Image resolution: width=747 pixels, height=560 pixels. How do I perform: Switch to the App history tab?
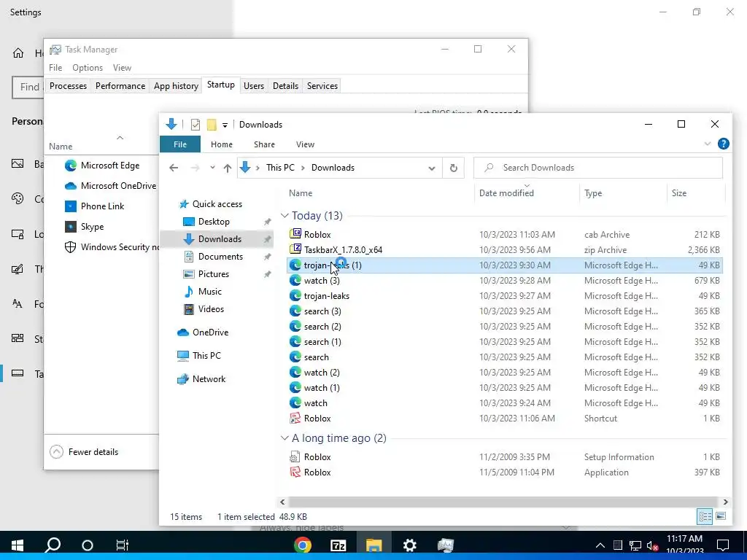tap(176, 86)
